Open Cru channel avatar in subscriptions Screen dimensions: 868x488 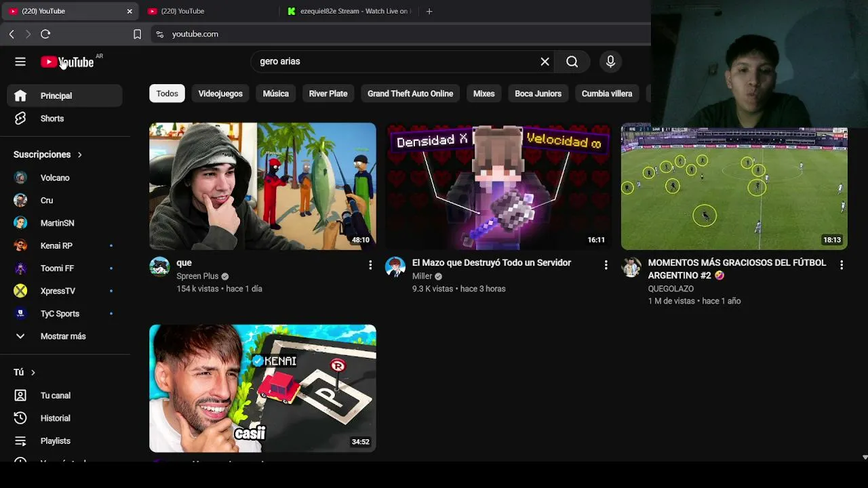pyautogui.click(x=20, y=201)
